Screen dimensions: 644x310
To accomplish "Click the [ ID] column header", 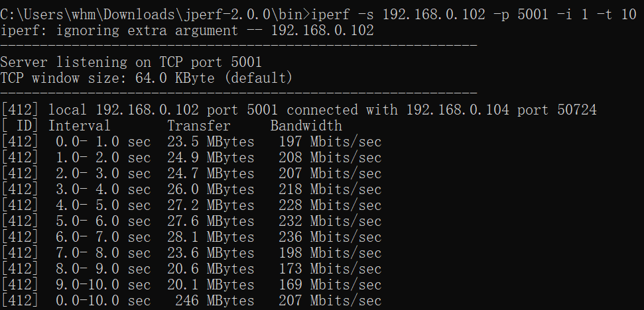I will pyautogui.click(x=19, y=125).
